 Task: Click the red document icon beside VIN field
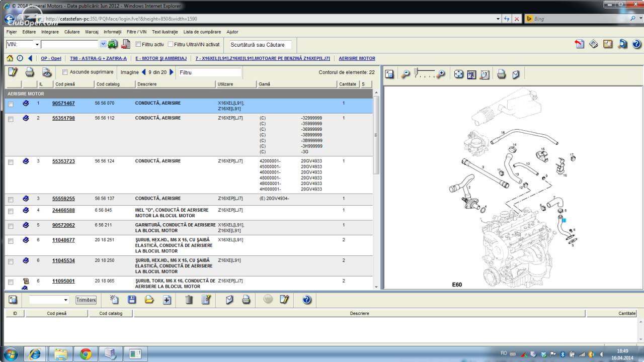tap(126, 44)
